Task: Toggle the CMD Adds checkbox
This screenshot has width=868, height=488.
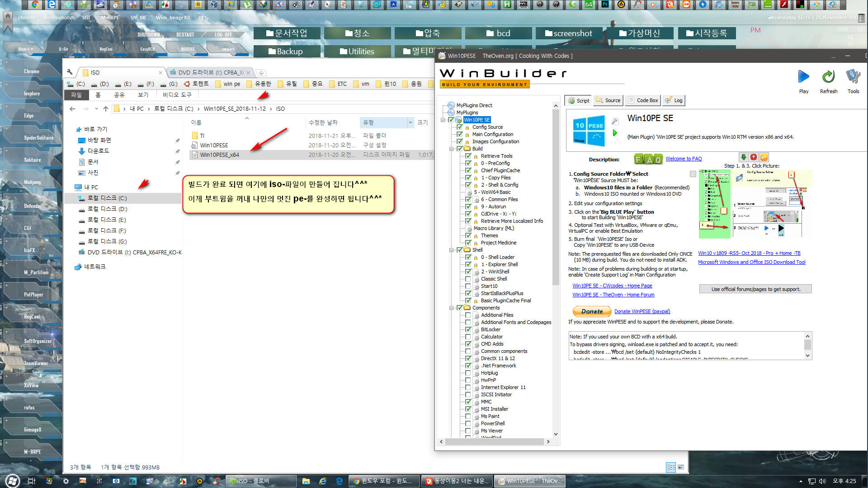Action: point(468,344)
